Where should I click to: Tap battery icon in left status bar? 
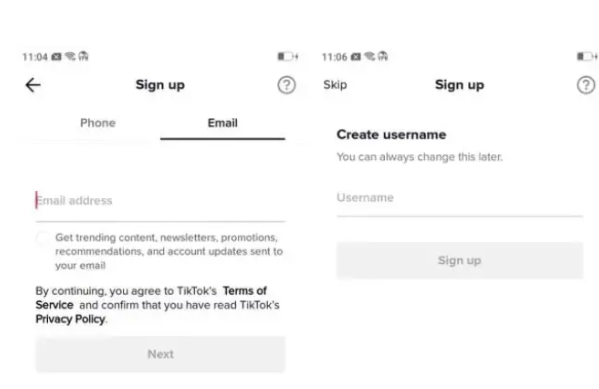288,57
